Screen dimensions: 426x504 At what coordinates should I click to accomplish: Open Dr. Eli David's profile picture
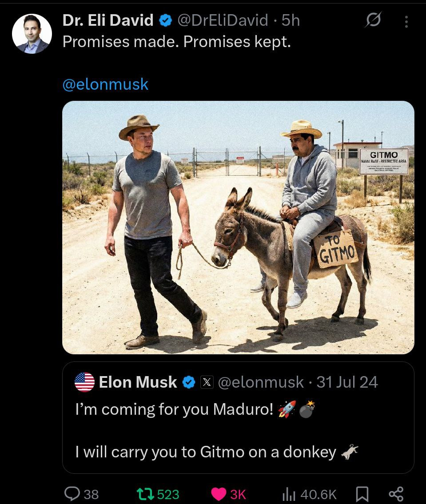pos(32,34)
